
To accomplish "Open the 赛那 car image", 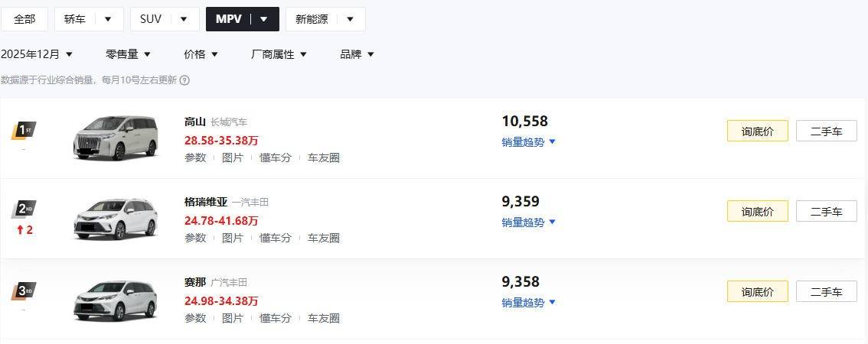I will [115, 300].
